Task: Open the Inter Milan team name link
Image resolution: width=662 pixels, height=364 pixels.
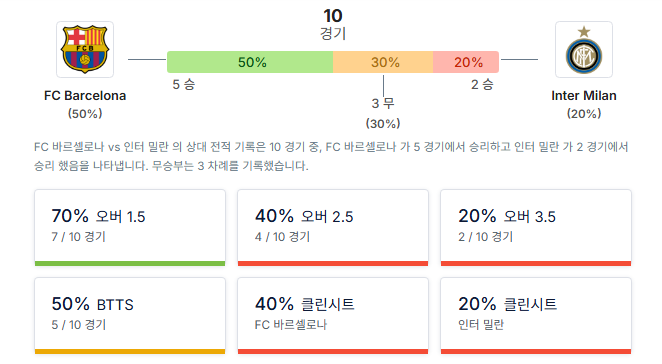Action: pyautogui.click(x=583, y=96)
